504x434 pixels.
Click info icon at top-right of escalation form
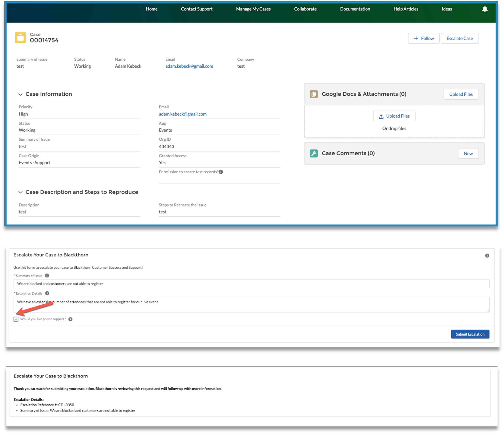pos(487,255)
